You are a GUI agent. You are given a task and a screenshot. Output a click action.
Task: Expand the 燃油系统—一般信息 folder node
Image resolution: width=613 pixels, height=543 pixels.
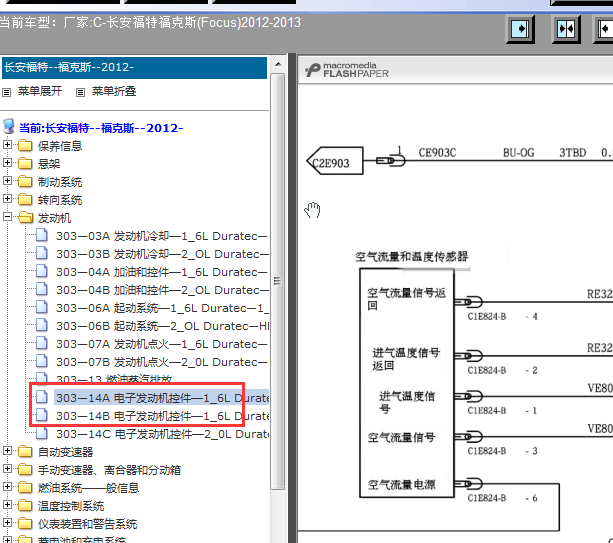(x=7, y=487)
